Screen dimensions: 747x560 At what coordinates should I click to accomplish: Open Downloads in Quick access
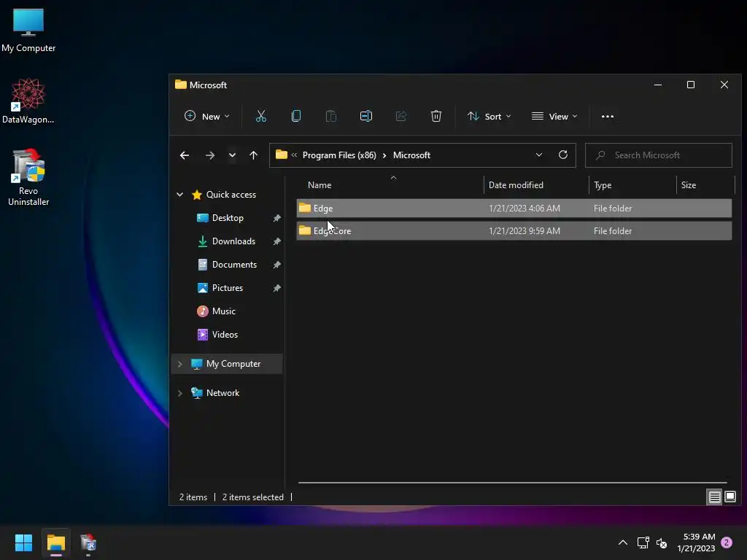point(233,241)
